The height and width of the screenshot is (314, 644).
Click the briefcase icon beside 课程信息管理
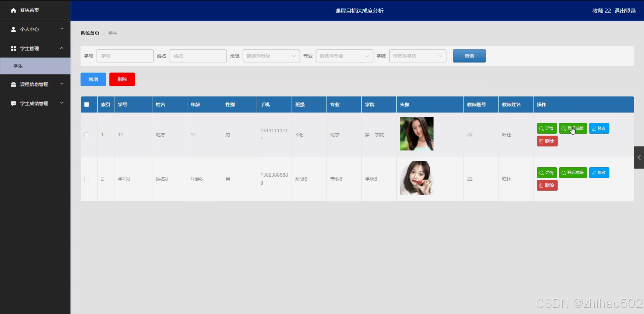[13, 84]
